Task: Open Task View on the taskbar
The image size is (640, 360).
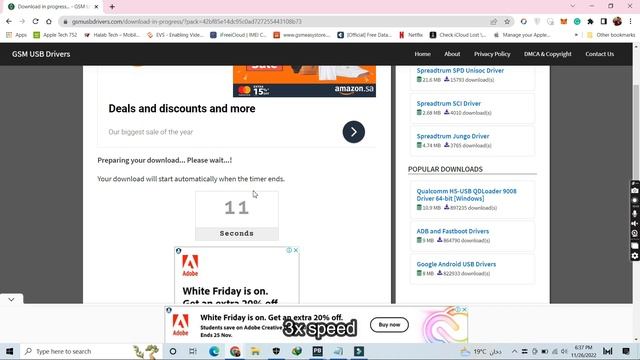Action: click(193, 351)
